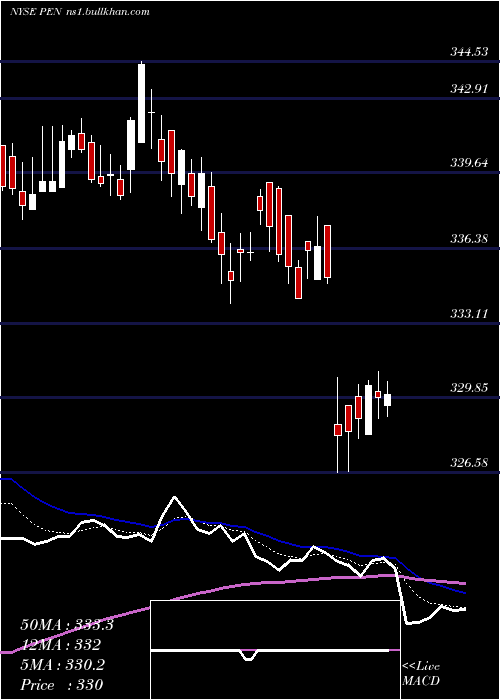The width and height of the screenshot is (500, 700).
Task: Select the tallest white candlestick near 344.53
Action: [x=142, y=103]
